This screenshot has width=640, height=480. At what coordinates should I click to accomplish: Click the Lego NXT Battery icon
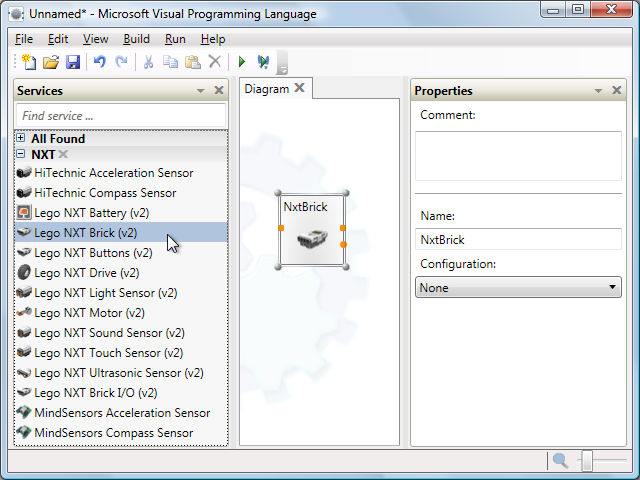pyautogui.click(x=24, y=212)
